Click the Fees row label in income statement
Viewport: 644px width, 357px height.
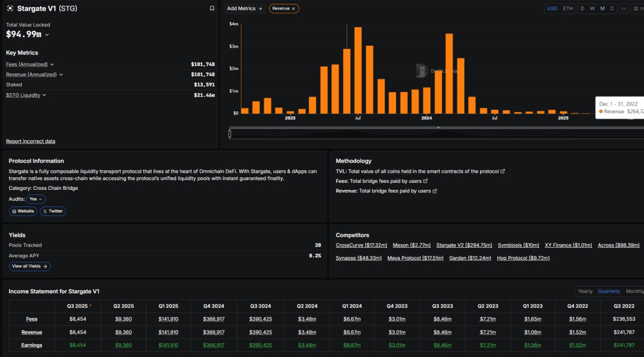32,319
